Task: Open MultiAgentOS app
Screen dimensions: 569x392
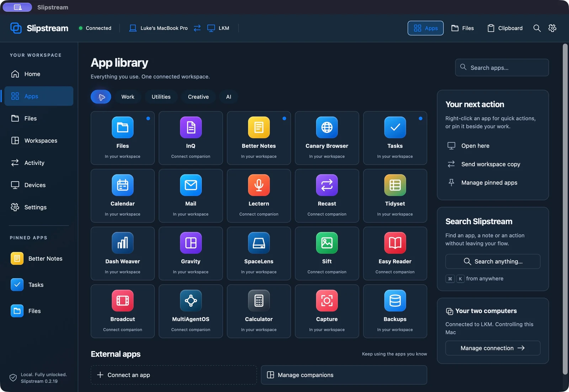Action: tap(191, 311)
